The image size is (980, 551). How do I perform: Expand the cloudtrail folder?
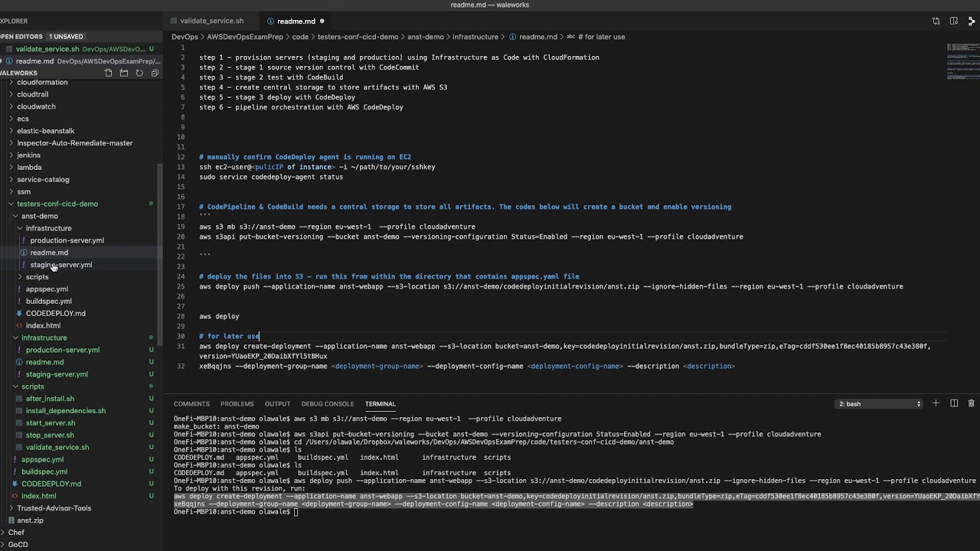[32, 94]
